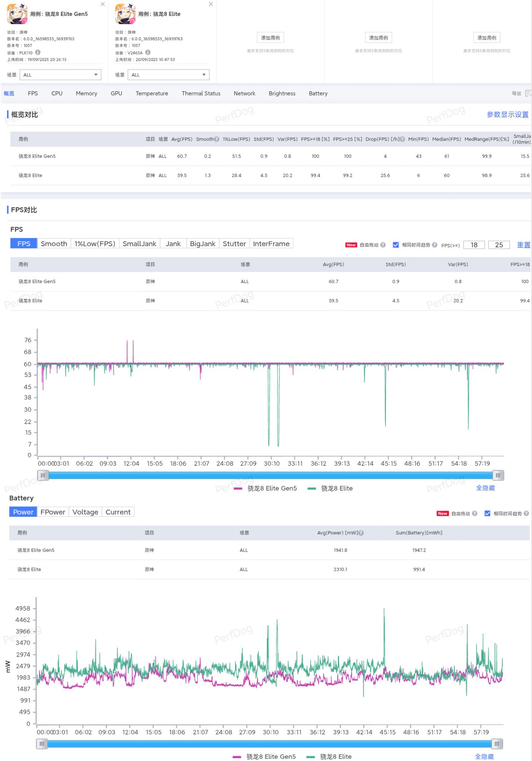Select the BigJank FPS sub-tab

pos(202,244)
